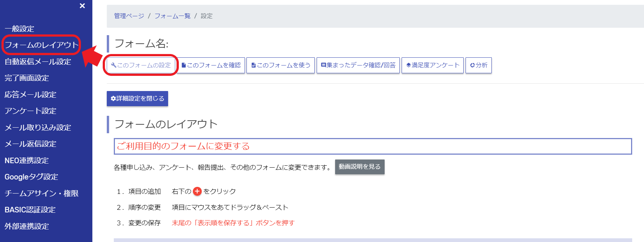Open 一般設定 in the sidebar

click(x=19, y=28)
